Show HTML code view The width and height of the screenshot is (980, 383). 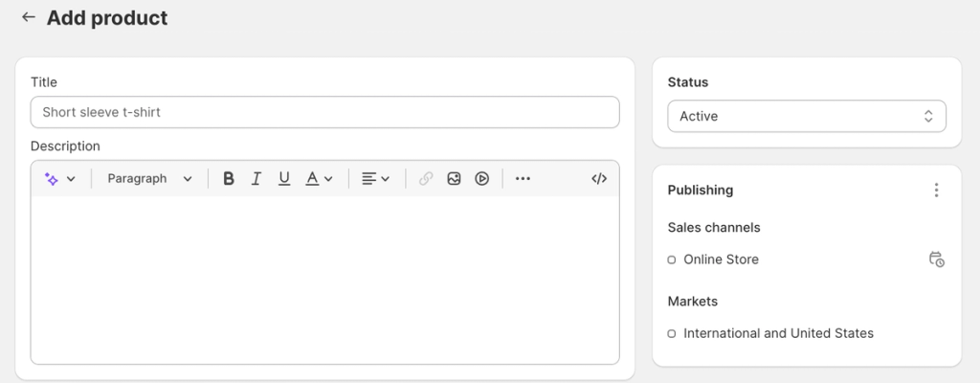click(599, 179)
